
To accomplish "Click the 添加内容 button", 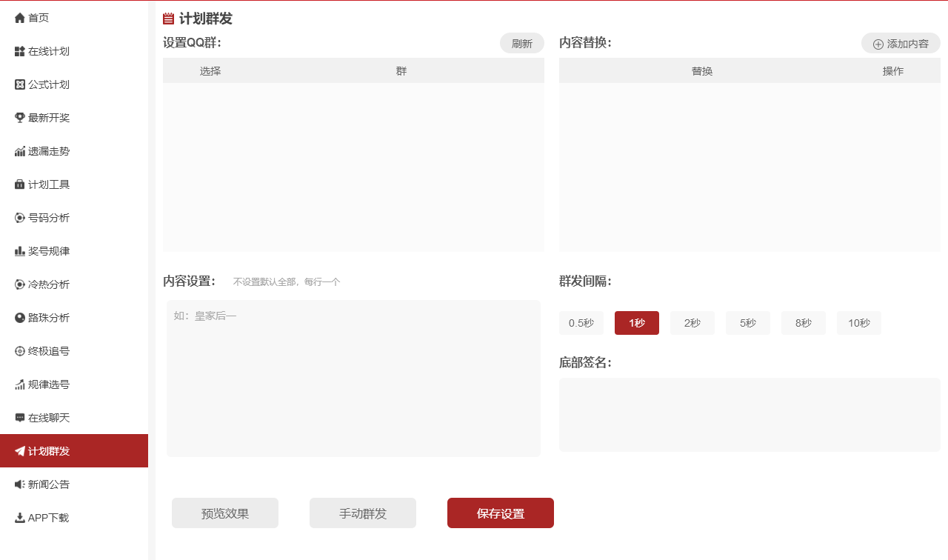I will click(x=901, y=44).
